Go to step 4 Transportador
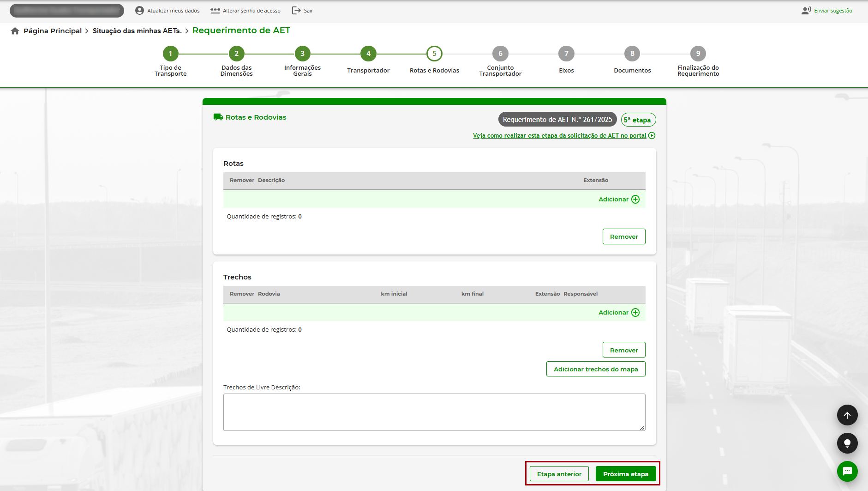The height and width of the screenshot is (491, 868). [x=368, y=54]
